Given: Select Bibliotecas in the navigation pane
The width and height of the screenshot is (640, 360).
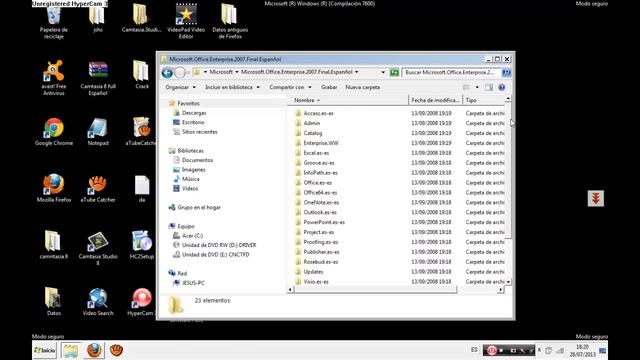Looking at the screenshot, I should pyautogui.click(x=190, y=151).
